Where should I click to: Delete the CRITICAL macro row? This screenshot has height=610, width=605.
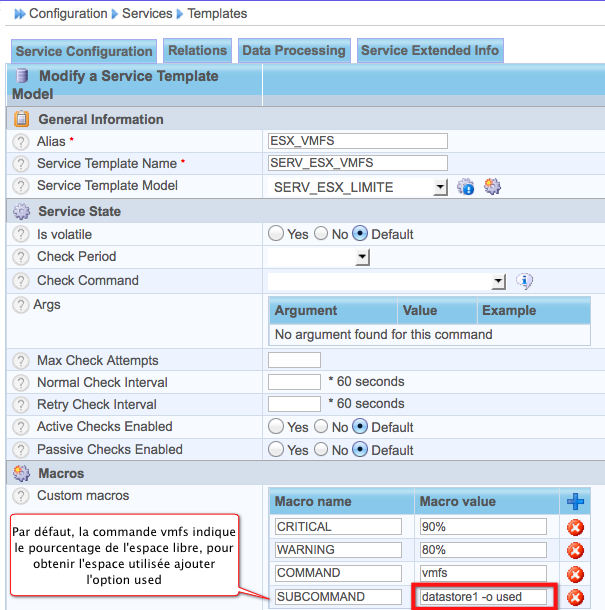[575, 527]
